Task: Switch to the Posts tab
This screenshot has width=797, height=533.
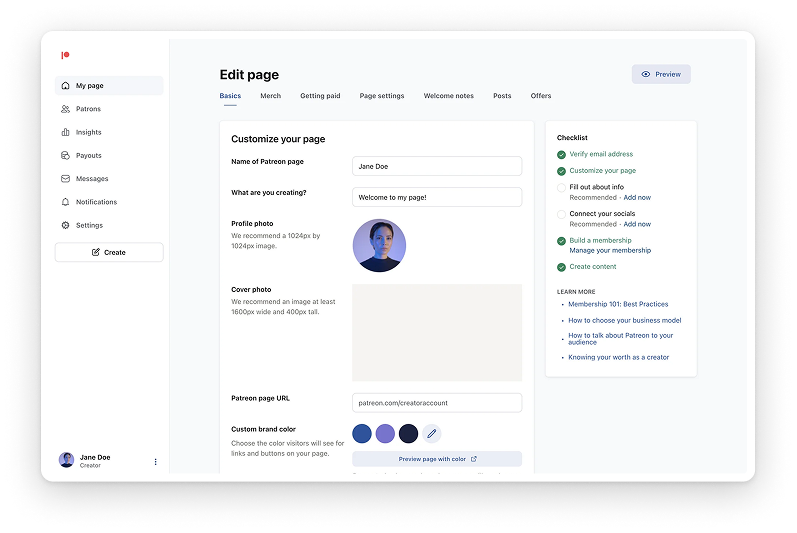Action: click(502, 96)
